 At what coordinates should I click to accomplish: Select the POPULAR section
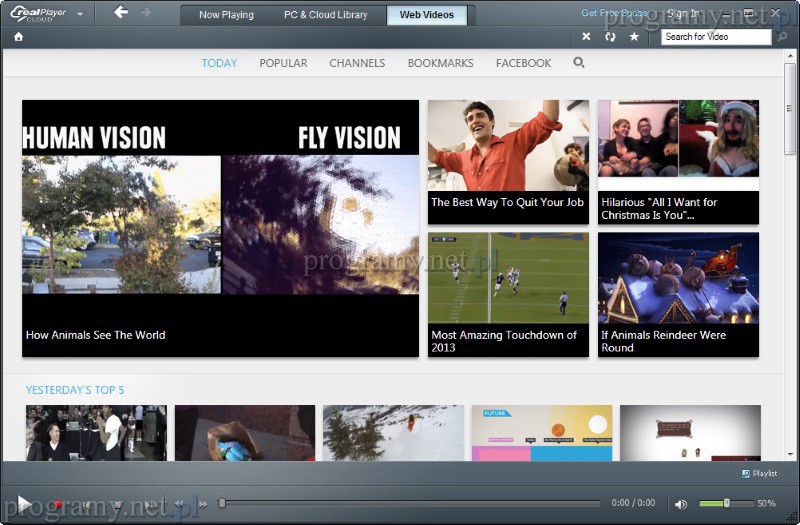283,63
